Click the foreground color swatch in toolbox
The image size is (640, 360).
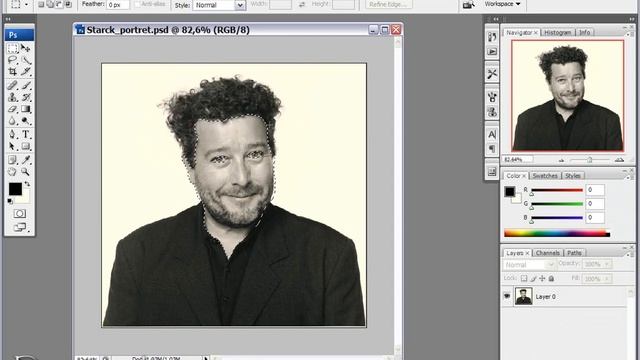click(x=15, y=189)
